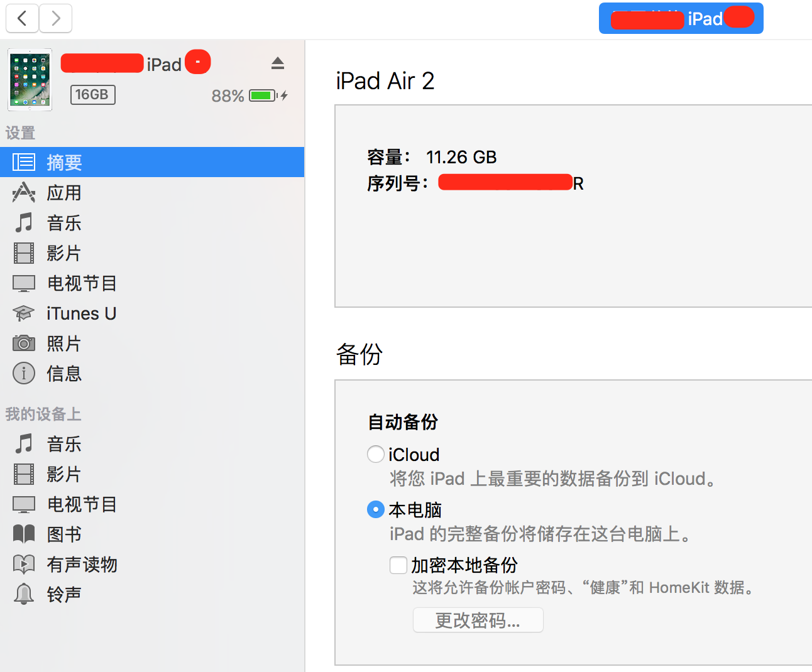This screenshot has height=672, width=812.
Task: Click the 有声读物 audiobook icon
Action: (x=24, y=564)
